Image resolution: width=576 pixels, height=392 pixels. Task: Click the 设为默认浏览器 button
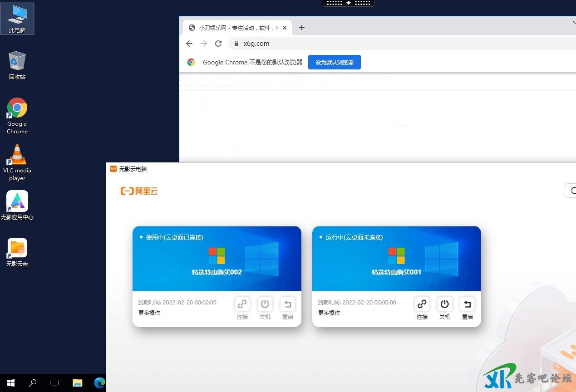coord(334,63)
